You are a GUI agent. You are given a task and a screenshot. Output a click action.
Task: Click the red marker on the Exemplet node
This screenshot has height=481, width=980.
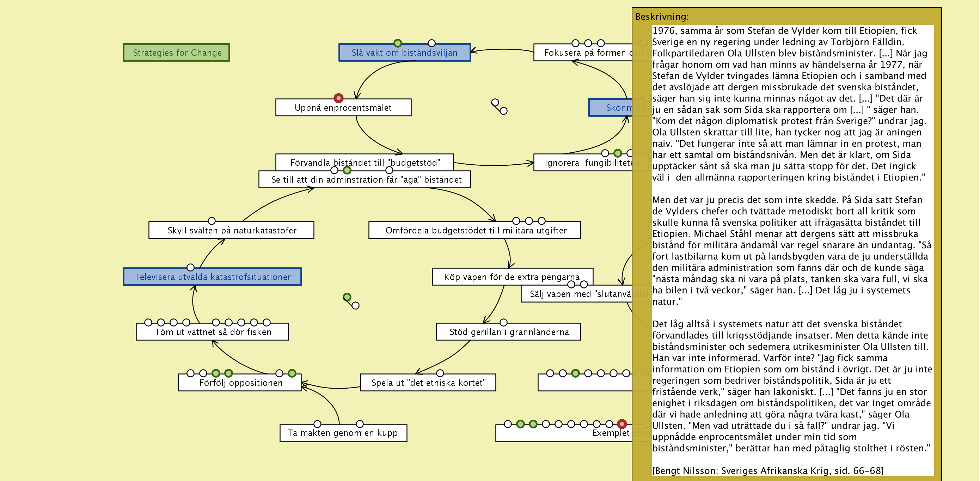click(x=621, y=424)
